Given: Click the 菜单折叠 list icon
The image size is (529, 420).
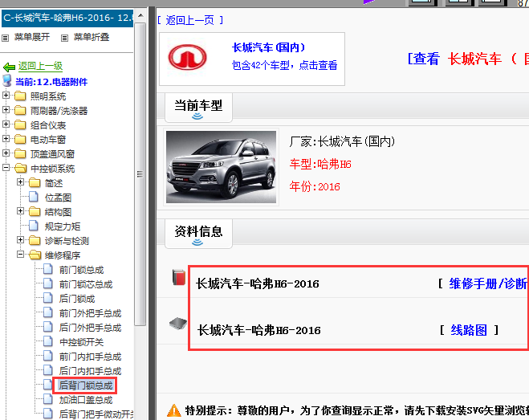Looking at the screenshot, I should pos(64,38).
